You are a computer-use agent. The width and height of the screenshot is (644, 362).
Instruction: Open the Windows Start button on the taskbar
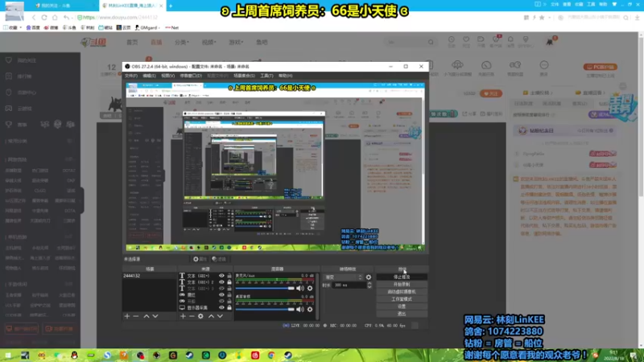8,355
